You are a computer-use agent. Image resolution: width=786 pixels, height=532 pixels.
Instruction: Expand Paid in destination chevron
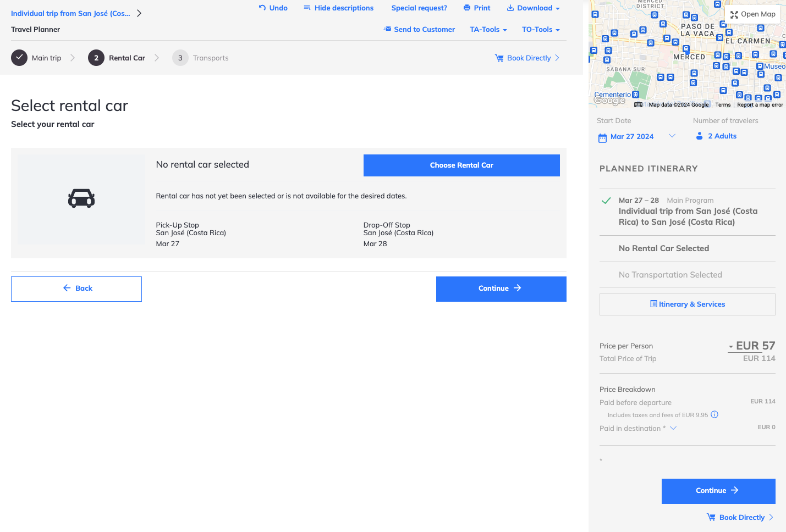click(673, 428)
